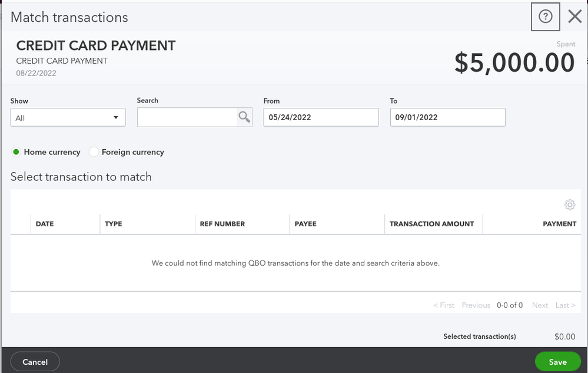Close the Match transactions dialog
The image size is (588, 373).
(574, 16)
